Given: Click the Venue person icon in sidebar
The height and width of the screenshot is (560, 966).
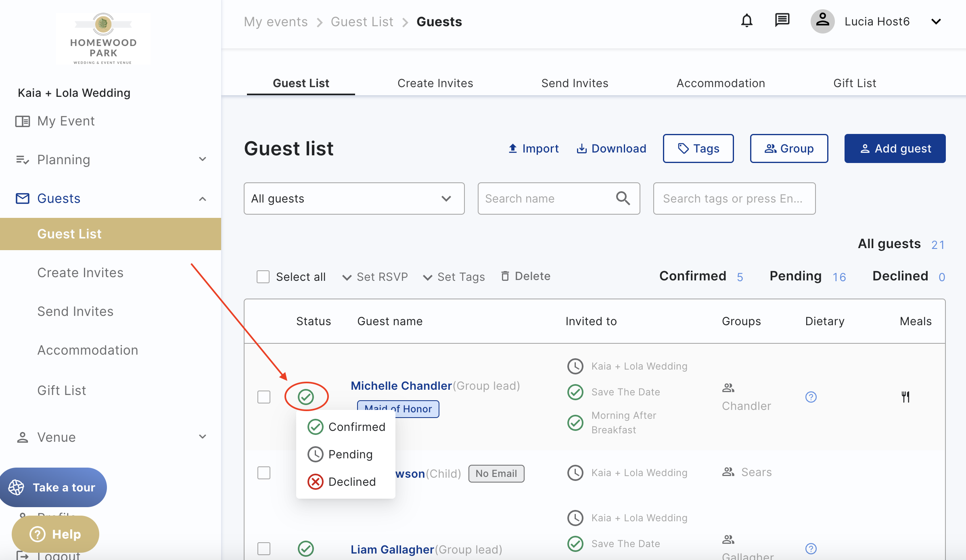Looking at the screenshot, I should [23, 437].
